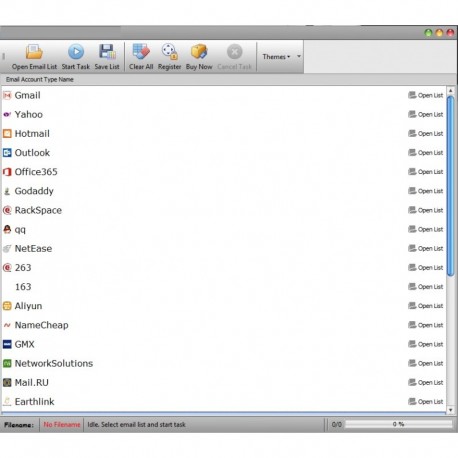Select the RackSpace account type text

pyautogui.click(x=38, y=210)
